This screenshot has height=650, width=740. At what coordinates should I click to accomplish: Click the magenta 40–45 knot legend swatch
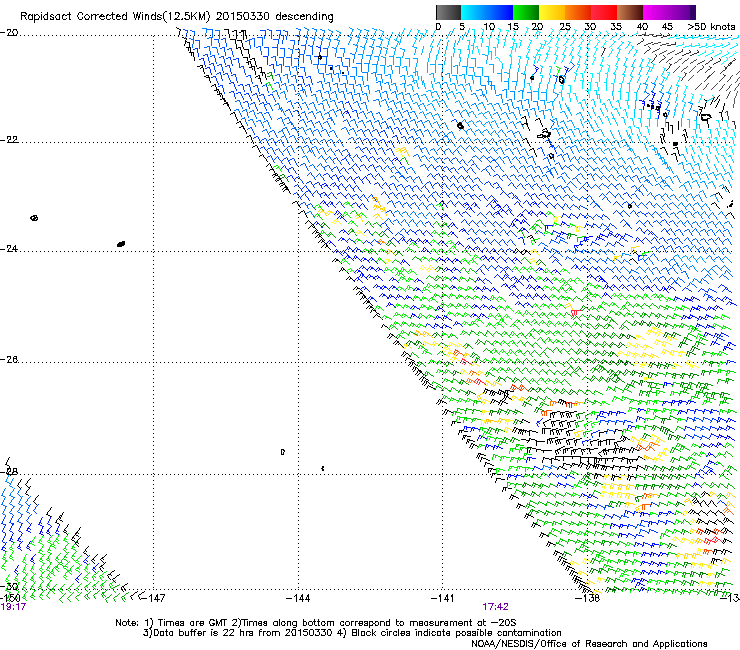click(x=656, y=12)
